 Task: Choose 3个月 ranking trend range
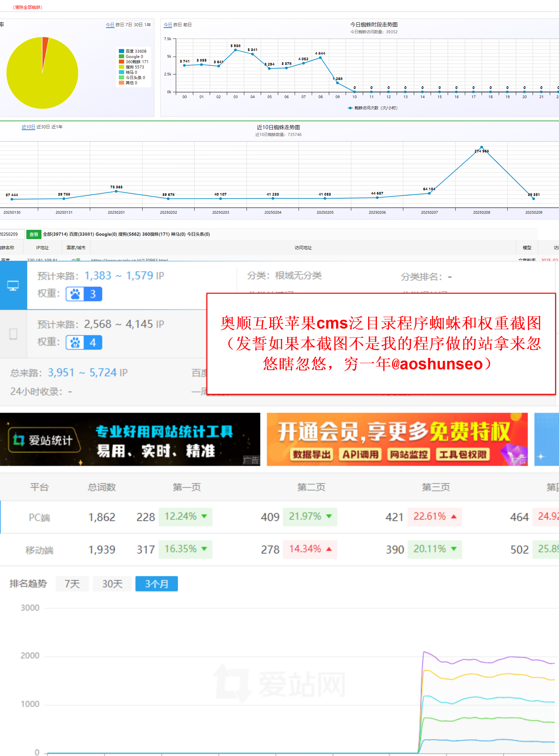pos(157,584)
